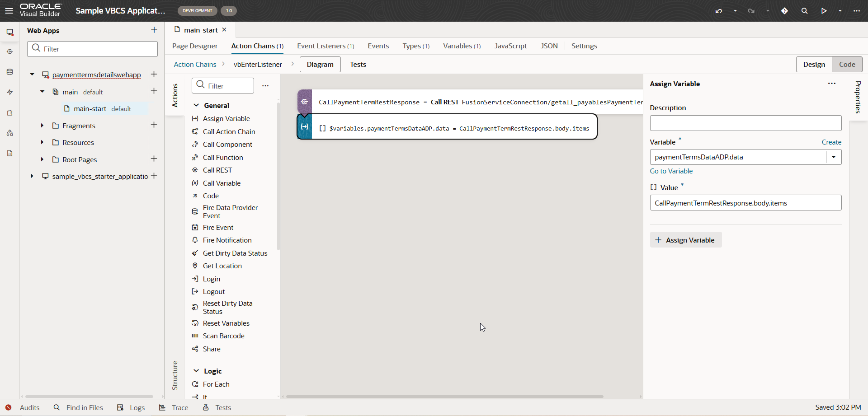Run the app with Preview play icon
This screenshot has width=868, height=416.
pyautogui.click(x=824, y=11)
